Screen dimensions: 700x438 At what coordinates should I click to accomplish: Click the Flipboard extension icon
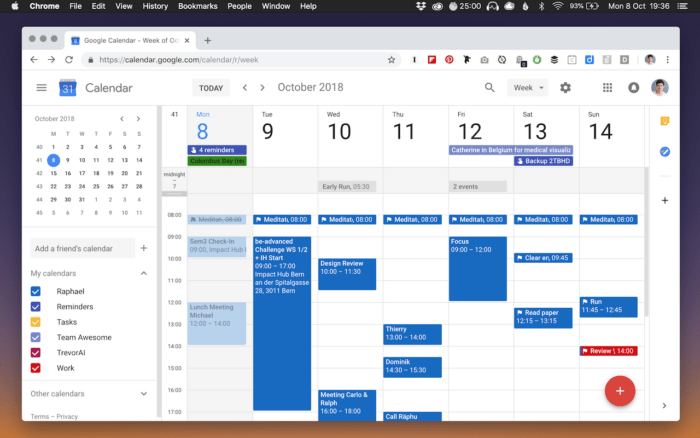[x=432, y=60]
